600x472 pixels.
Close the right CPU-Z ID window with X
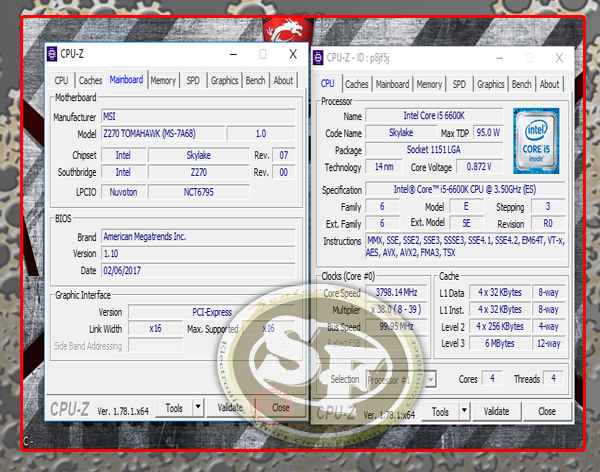[559, 58]
